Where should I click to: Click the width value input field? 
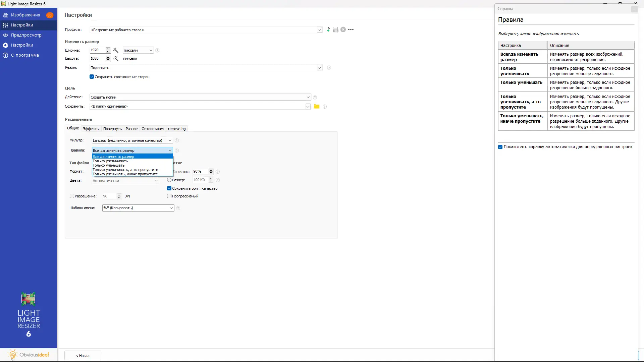coord(97,50)
